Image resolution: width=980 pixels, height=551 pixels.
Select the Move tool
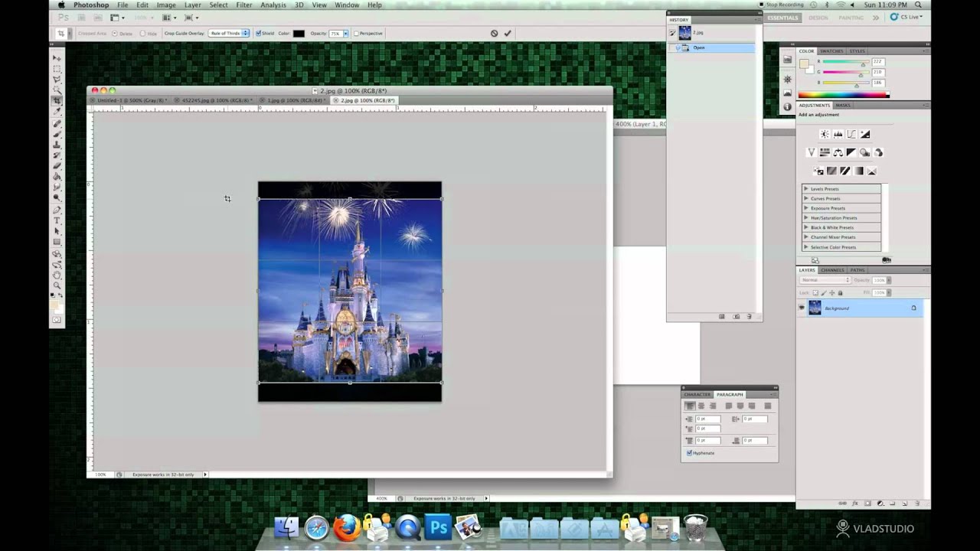[x=57, y=58]
